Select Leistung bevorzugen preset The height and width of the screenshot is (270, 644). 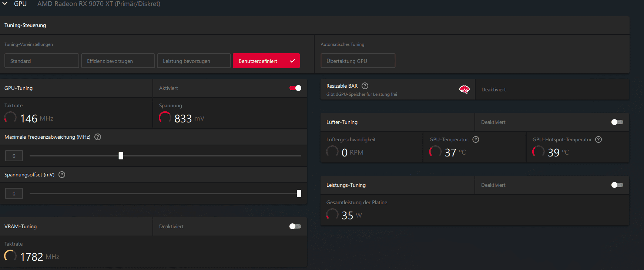(194, 61)
